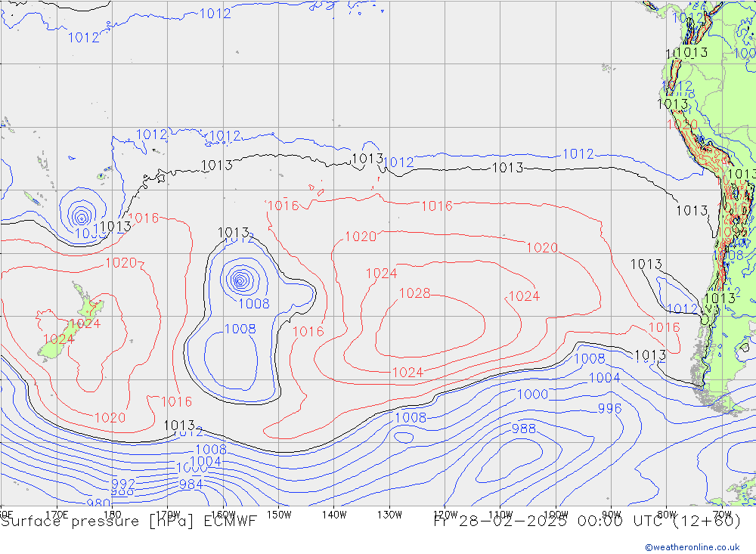The height and width of the screenshot is (554, 756).
Task: Click the 90W longitude label
Action: (x=611, y=514)
